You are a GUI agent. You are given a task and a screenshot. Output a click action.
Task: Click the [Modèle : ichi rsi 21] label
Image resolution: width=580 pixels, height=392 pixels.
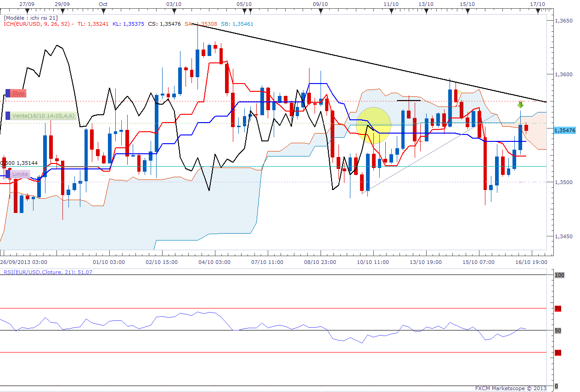[31, 17]
